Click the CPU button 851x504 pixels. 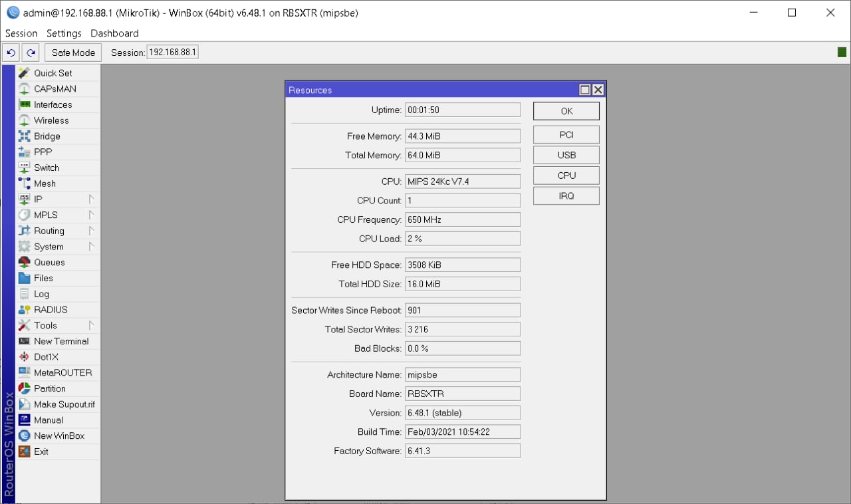(x=566, y=176)
